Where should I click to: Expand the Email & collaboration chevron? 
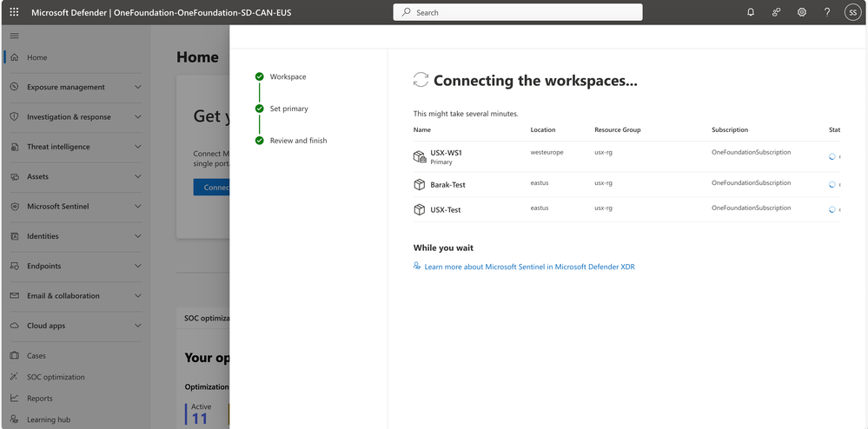click(x=138, y=295)
